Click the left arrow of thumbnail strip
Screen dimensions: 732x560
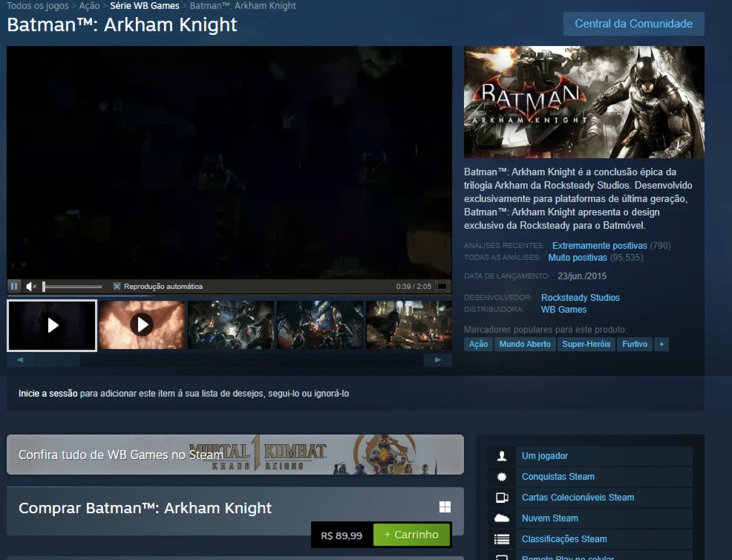click(x=20, y=359)
